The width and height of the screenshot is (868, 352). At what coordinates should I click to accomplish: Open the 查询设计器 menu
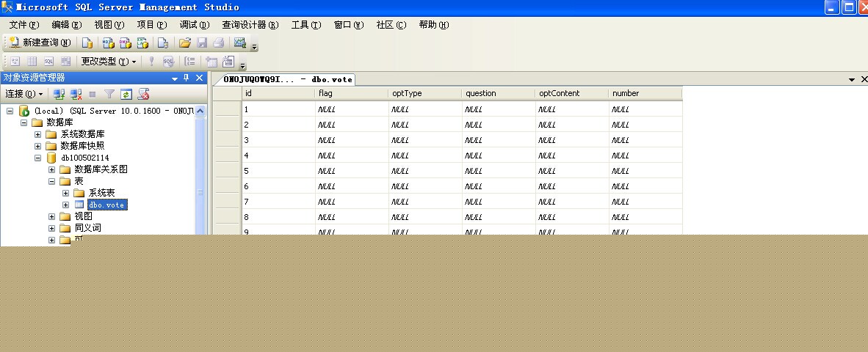pos(250,25)
